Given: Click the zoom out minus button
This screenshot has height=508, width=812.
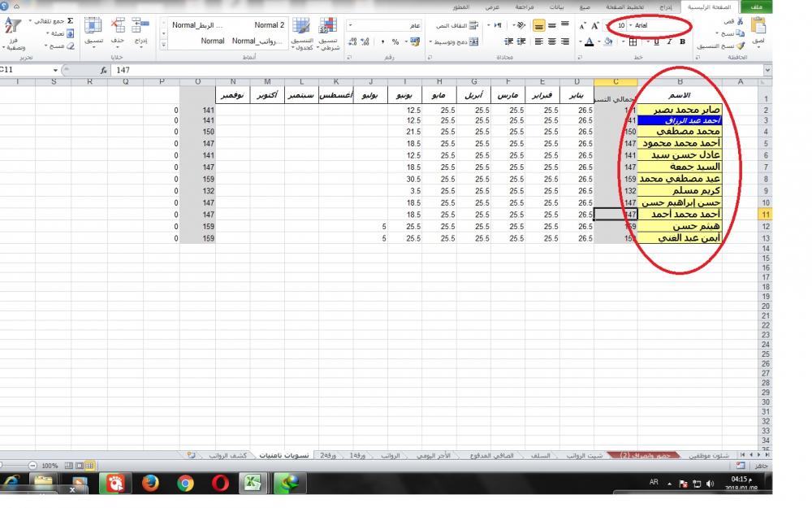Looking at the screenshot, I should [32, 466].
